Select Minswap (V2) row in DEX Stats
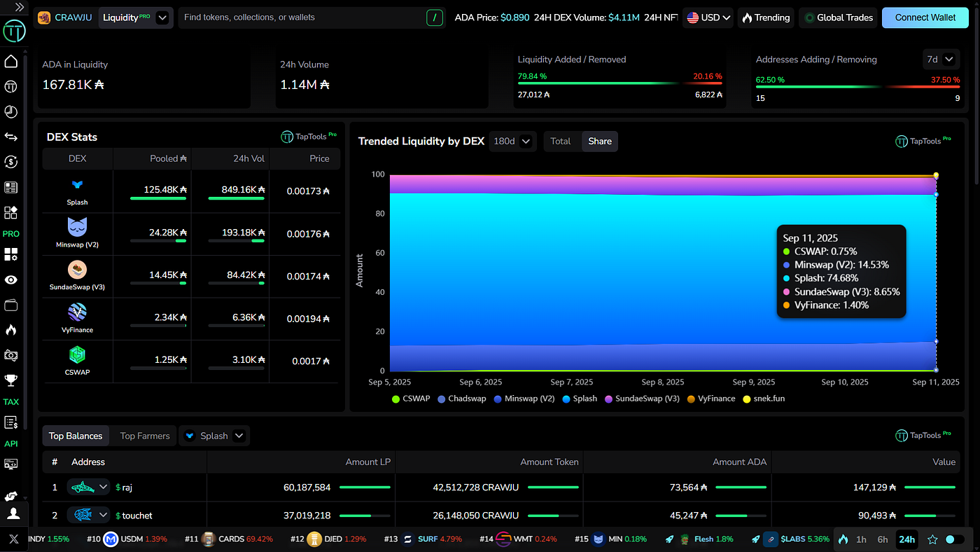 pyautogui.click(x=192, y=234)
